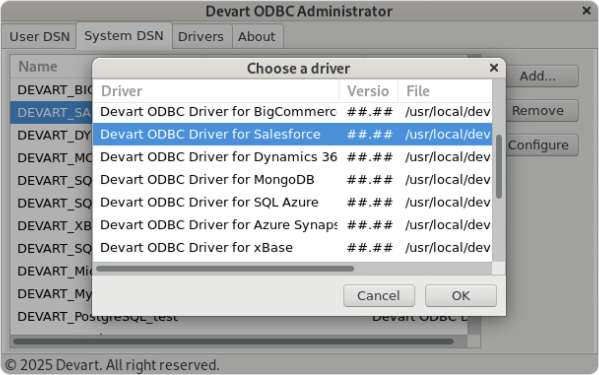The height and width of the screenshot is (375, 599).
Task: Click the File column header
Action: pyautogui.click(x=445, y=91)
